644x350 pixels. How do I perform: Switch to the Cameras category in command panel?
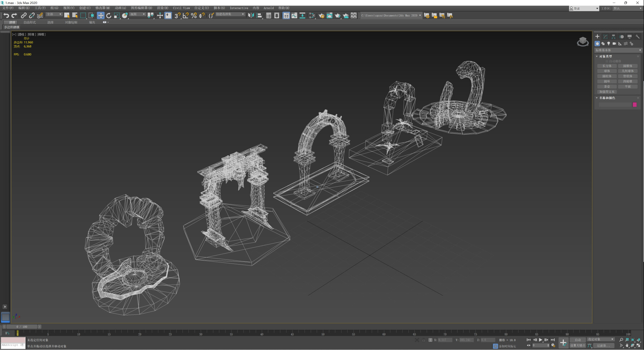point(614,44)
